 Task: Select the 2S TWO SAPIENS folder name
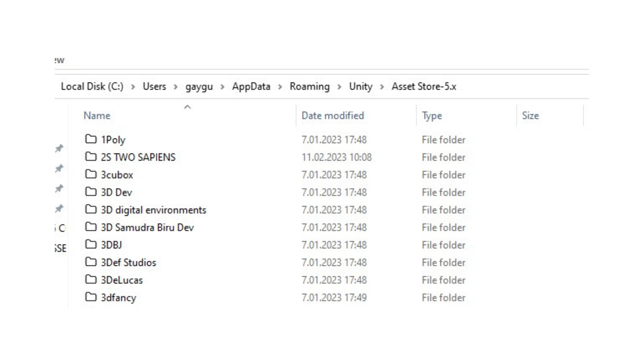pos(138,157)
